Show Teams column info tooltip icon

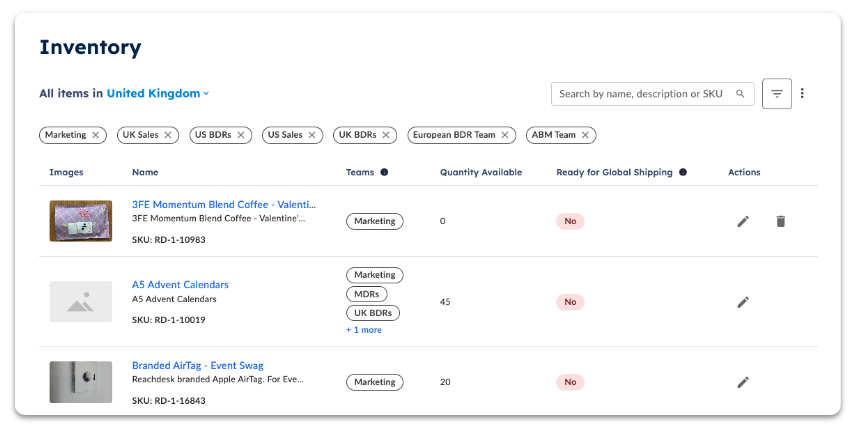pos(384,172)
